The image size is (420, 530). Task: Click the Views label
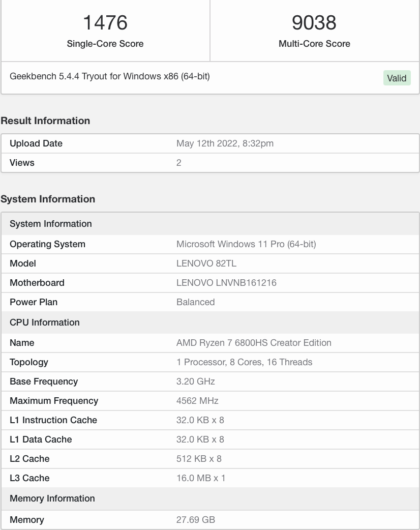coord(22,163)
